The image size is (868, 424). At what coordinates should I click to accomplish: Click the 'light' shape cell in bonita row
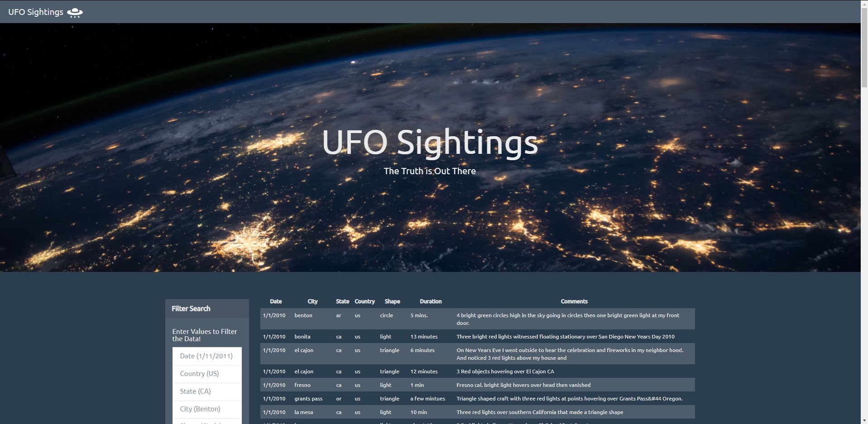(x=386, y=337)
